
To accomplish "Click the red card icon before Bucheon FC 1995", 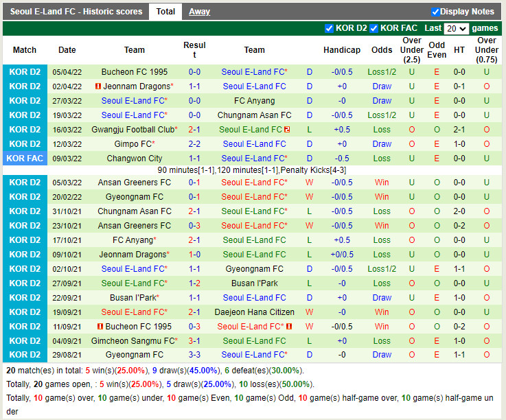I will [x=100, y=327].
